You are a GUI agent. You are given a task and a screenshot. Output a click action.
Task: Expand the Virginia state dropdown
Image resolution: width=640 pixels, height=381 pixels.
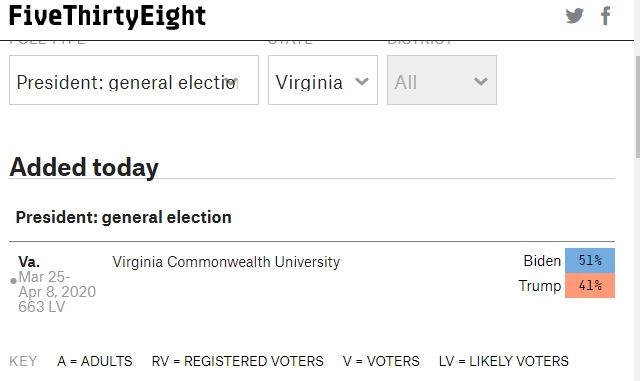(x=323, y=80)
